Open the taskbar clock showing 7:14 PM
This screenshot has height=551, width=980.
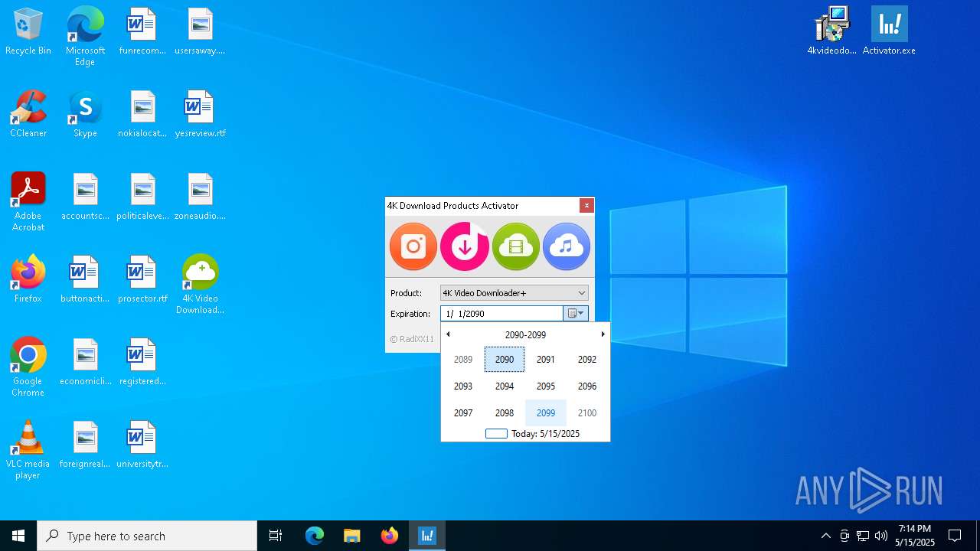[915, 536]
